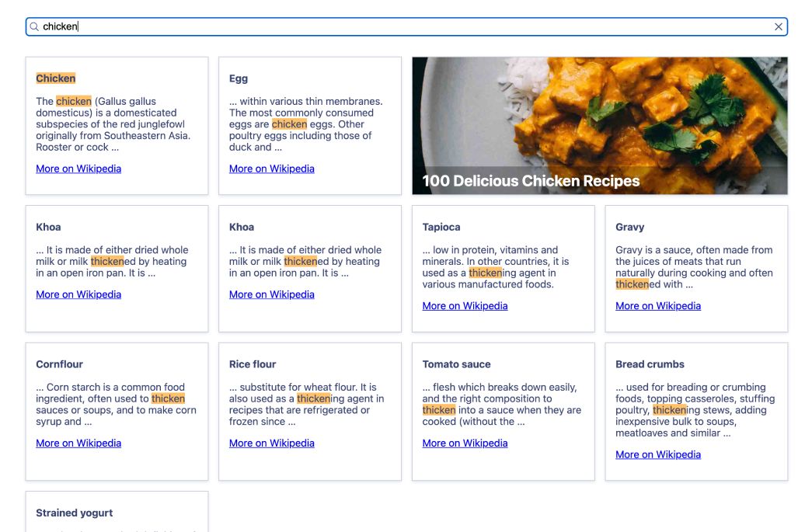Follow the Tapioca More on Wikipedia link

tap(465, 305)
